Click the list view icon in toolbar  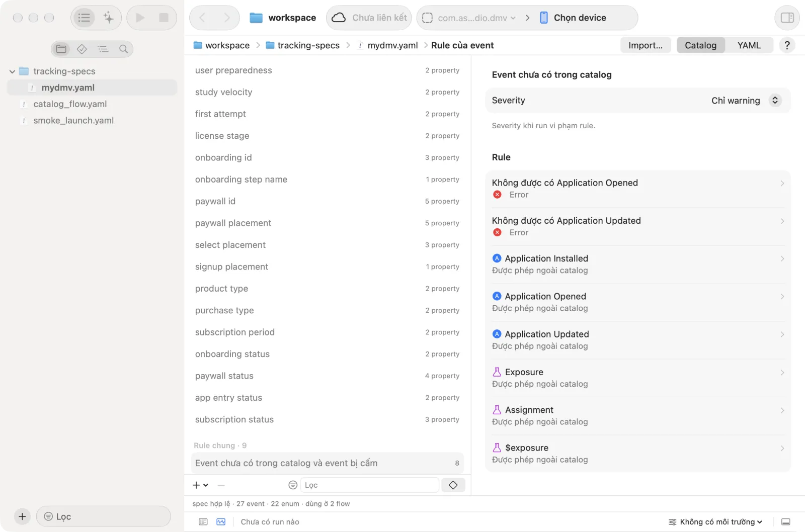84,18
